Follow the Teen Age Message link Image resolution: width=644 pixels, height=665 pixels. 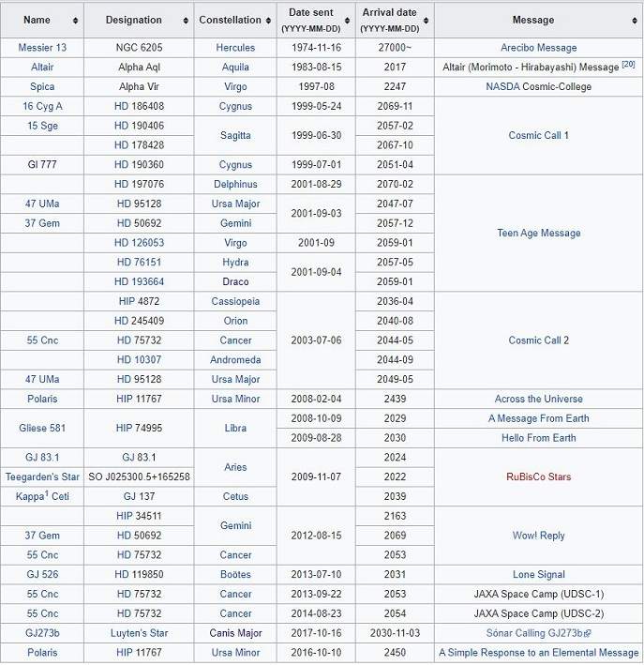[538, 234]
